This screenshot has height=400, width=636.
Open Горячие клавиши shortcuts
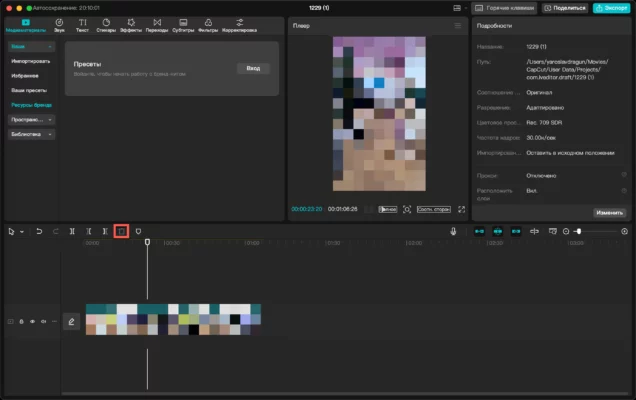pos(504,8)
